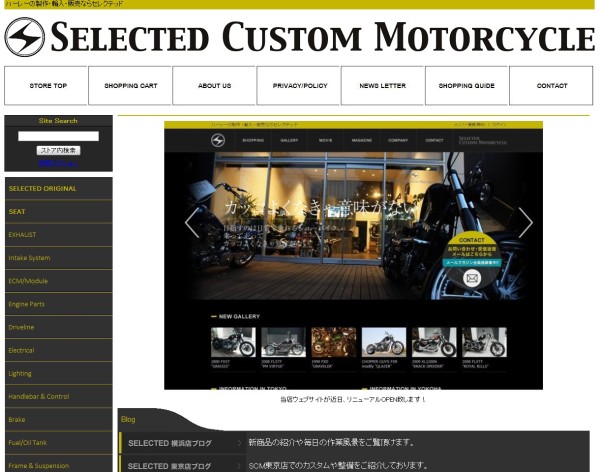Click 新商品の紹介や毎日の作業風景 description text
Viewport: 600px width, 472px height.
(331, 443)
